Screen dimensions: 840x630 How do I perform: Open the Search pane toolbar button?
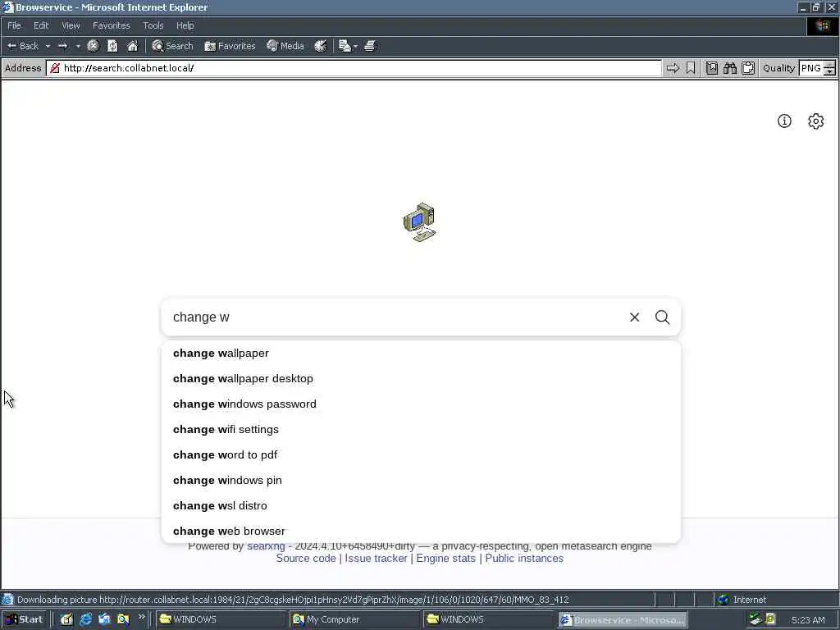(x=172, y=46)
